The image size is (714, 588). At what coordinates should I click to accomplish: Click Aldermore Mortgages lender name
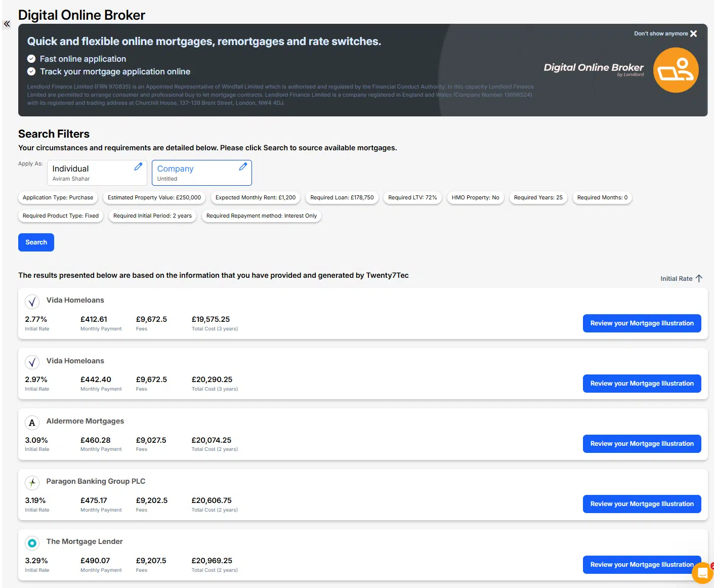point(85,421)
